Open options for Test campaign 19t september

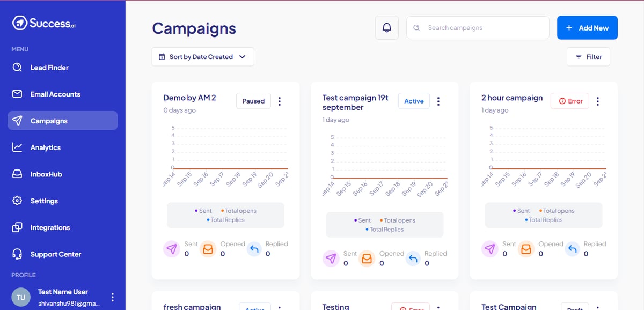coord(438,101)
